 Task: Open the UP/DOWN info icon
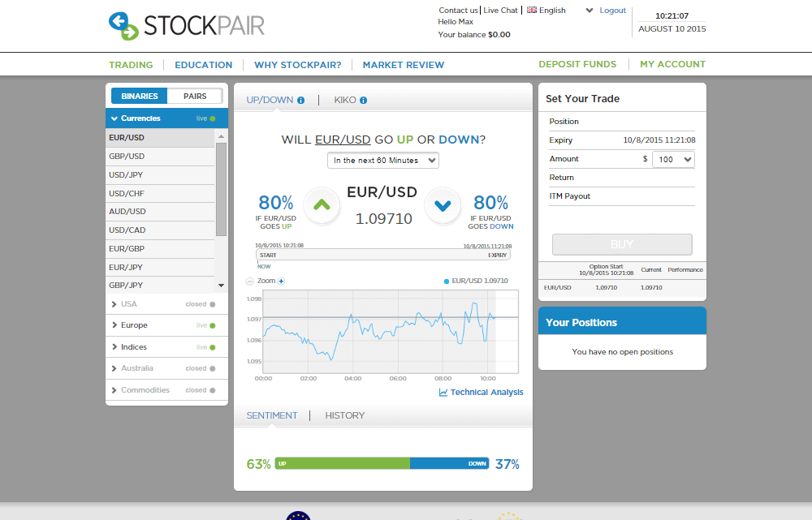(301, 101)
